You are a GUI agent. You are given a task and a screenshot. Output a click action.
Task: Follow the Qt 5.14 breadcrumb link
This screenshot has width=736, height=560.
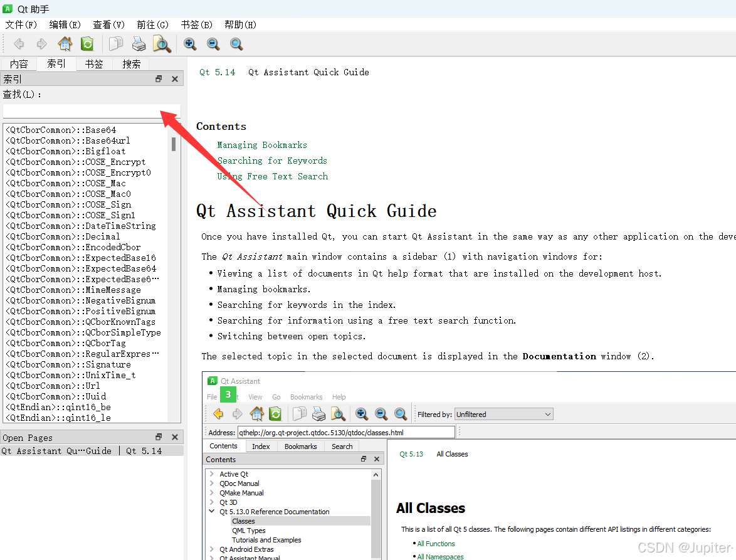(218, 72)
